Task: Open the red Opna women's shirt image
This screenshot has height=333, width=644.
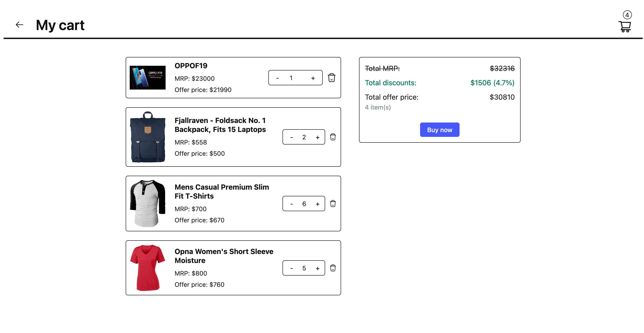Action: tap(147, 268)
